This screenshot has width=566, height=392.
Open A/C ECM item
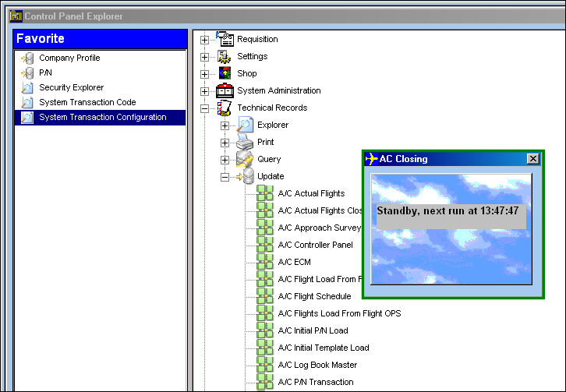tap(294, 262)
